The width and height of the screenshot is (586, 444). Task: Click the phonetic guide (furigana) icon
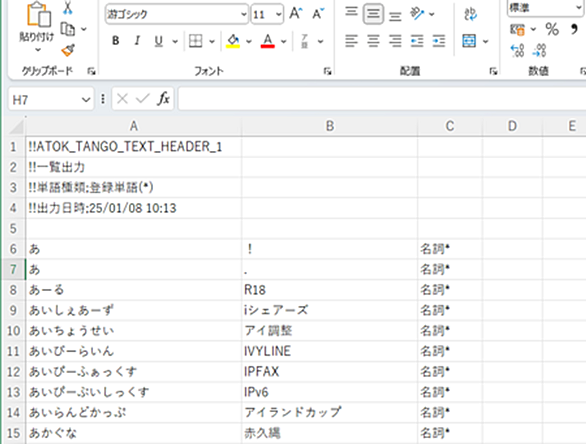point(305,41)
